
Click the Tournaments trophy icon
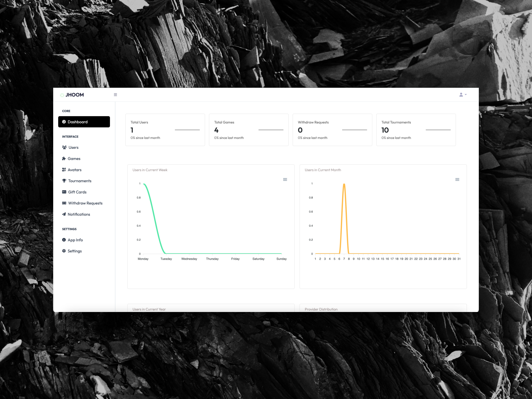(x=64, y=181)
